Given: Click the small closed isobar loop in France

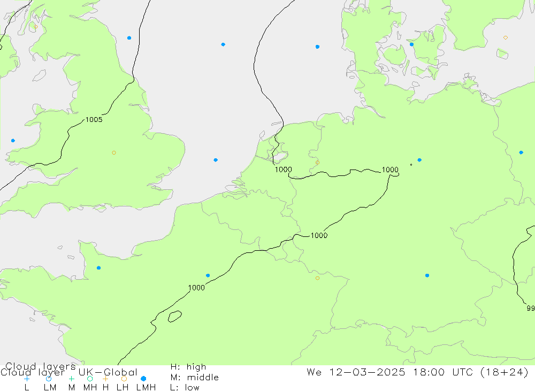Looking at the screenshot, I should (x=175, y=317).
